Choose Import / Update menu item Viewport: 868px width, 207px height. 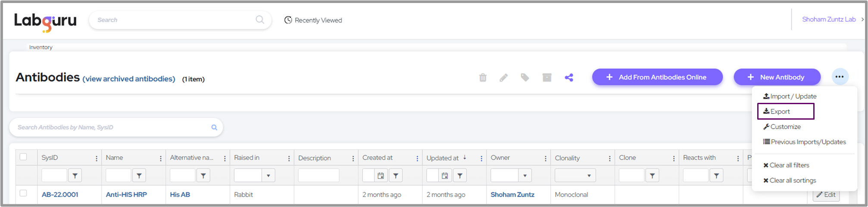pyautogui.click(x=793, y=96)
